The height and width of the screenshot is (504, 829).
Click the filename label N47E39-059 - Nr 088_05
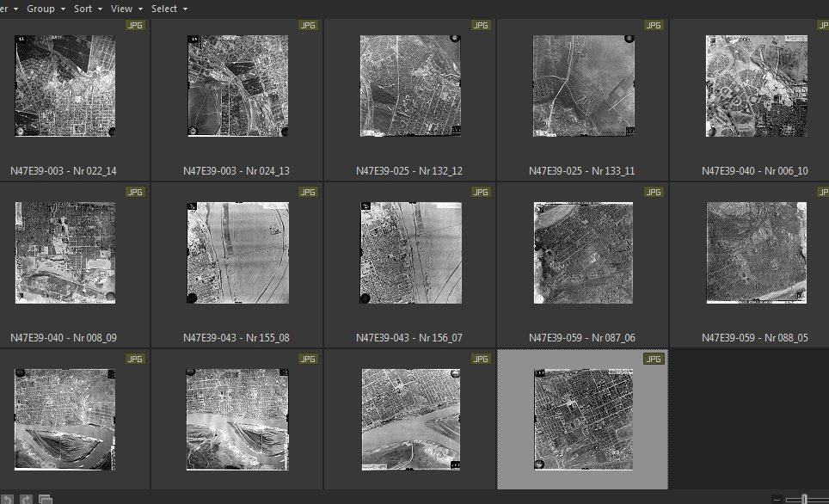[x=754, y=338]
